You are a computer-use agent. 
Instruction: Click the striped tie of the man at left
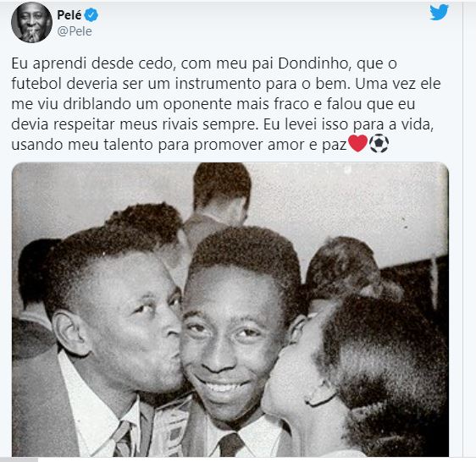pos(124,438)
